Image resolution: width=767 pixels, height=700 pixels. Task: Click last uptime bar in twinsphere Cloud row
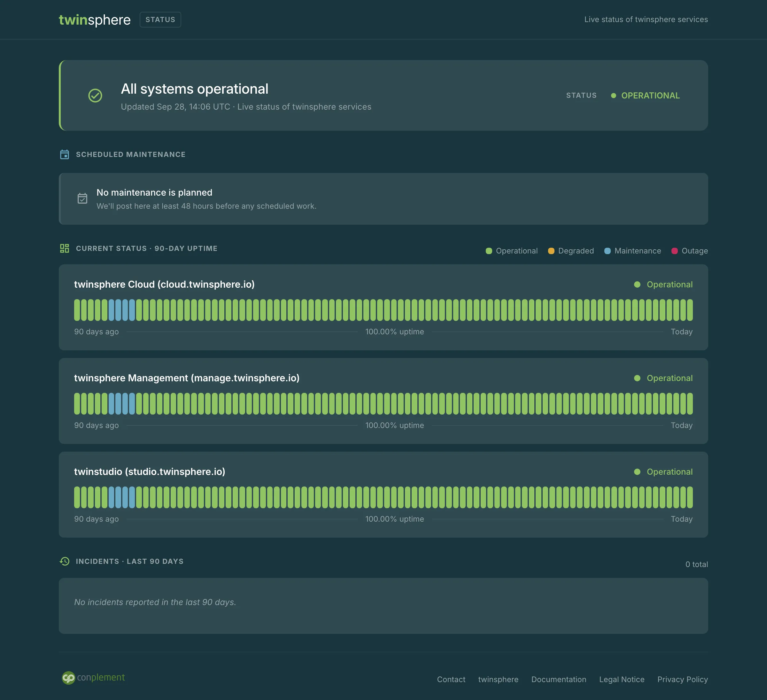pos(690,310)
